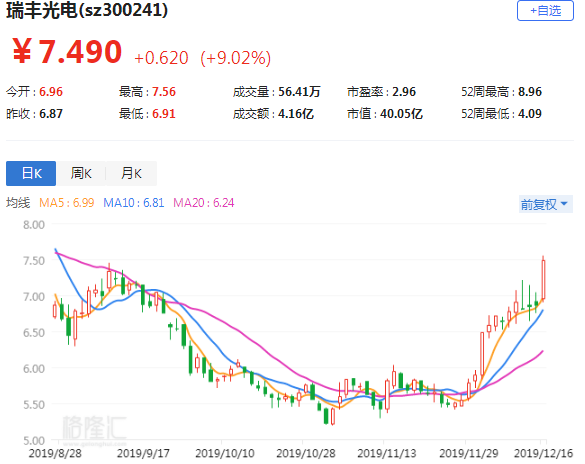Click the 5.50 price axis label
The image size is (585, 464).
tap(34, 405)
